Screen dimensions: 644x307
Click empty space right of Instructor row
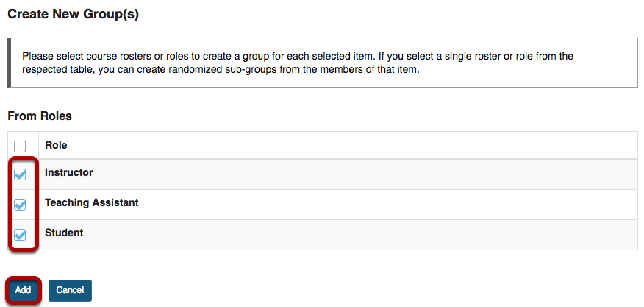[x=368, y=174]
